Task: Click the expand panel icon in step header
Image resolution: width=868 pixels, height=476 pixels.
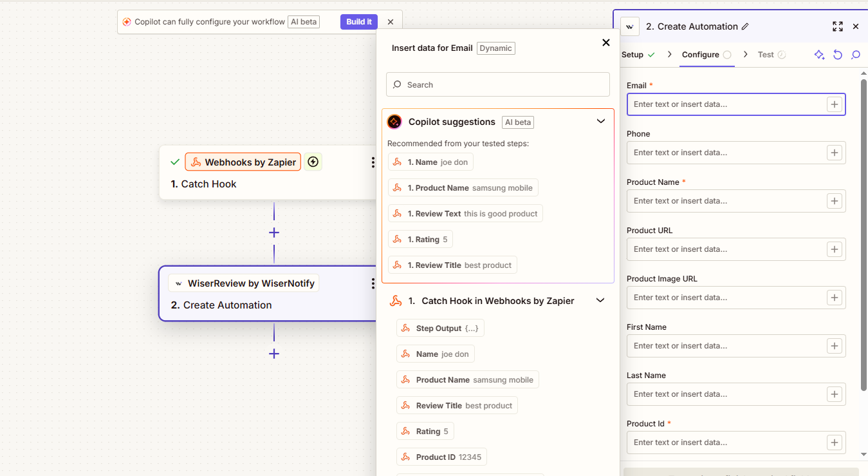Action: coord(837,26)
